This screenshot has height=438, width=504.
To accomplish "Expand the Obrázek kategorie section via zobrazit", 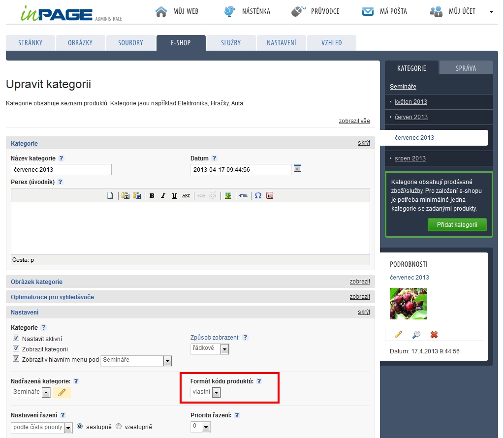I will tap(359, 282).
